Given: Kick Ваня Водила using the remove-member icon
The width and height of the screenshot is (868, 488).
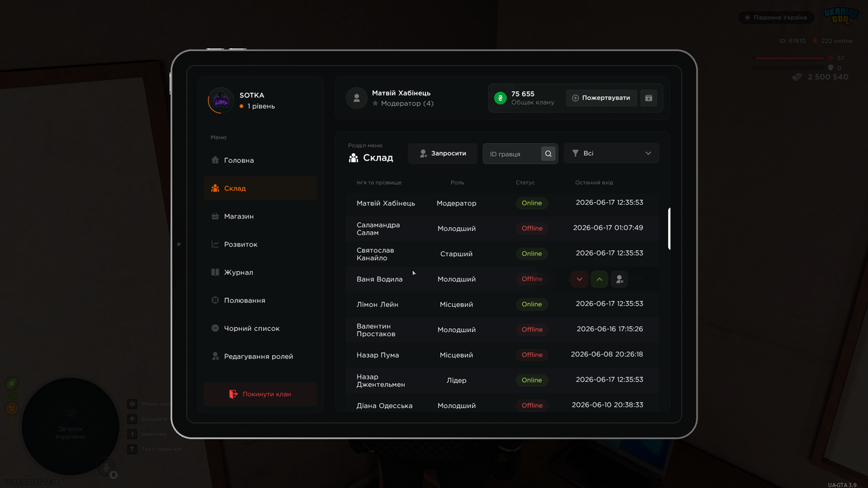Looking at the screenshot, I should click(619, 279).
